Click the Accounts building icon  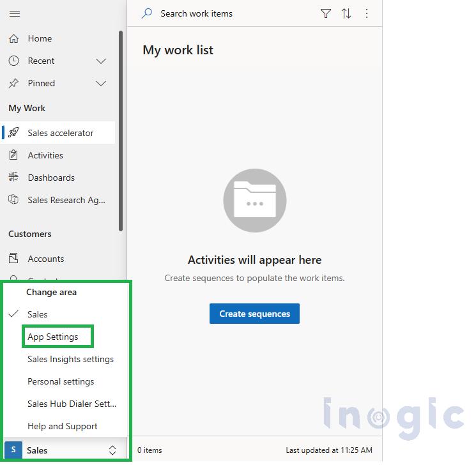click(13, 258)
